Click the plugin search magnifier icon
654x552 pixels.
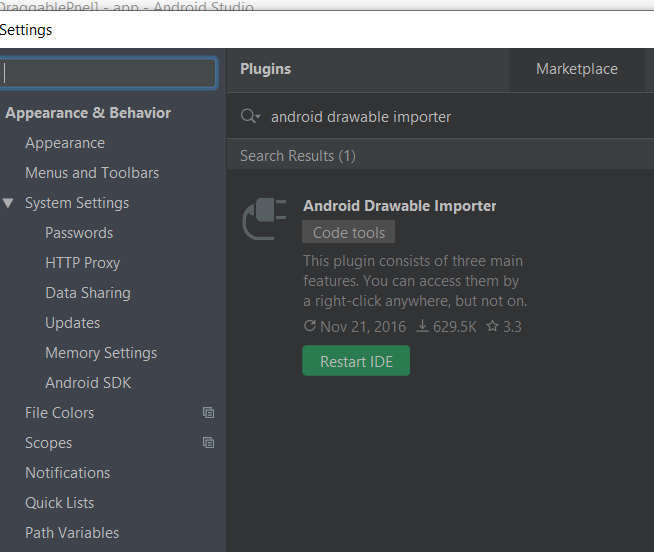pyautogui.click(x=250, y=116)
